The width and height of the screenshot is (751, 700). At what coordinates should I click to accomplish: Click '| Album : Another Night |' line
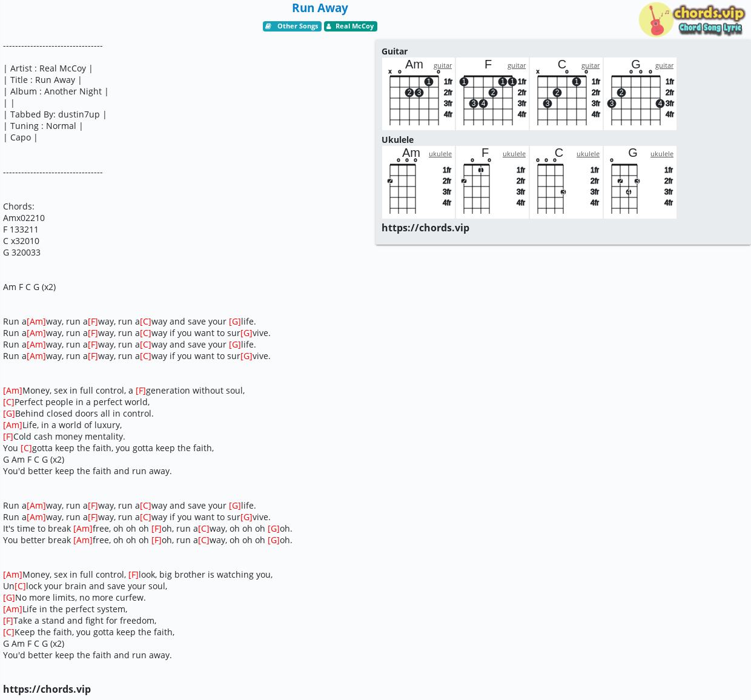point(56,91)
